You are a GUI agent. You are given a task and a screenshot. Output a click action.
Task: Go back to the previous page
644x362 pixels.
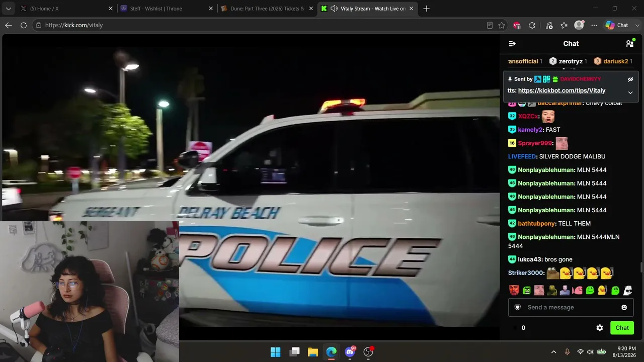[x=9, y=25]
